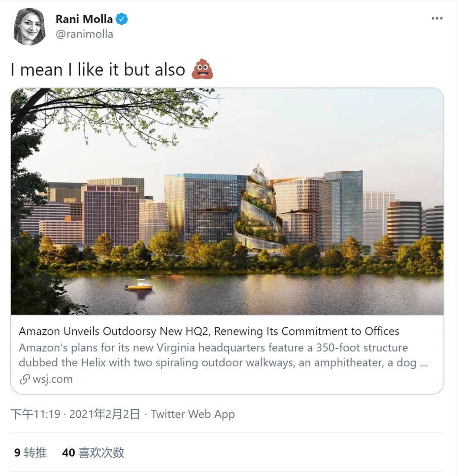466x476 pixels.
Task: Click the article description about the Helix
Action: pos(224,355)
